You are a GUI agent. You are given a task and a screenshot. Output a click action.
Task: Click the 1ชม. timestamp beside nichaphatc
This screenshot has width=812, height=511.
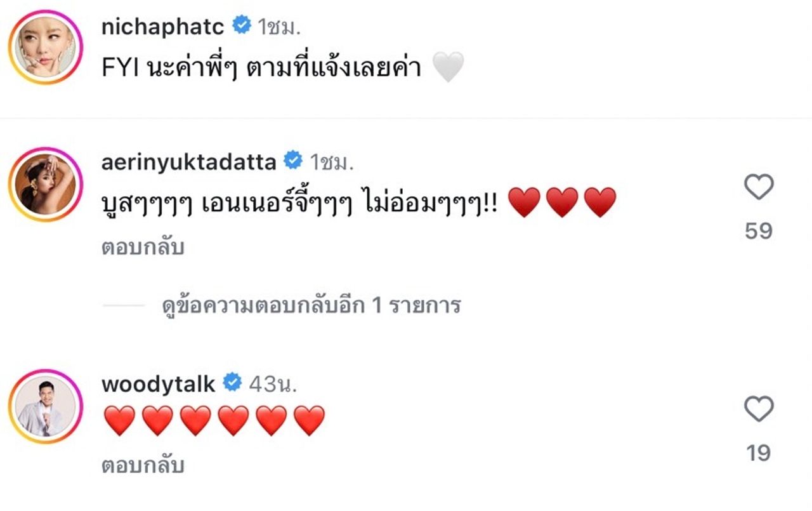[278, 27]
